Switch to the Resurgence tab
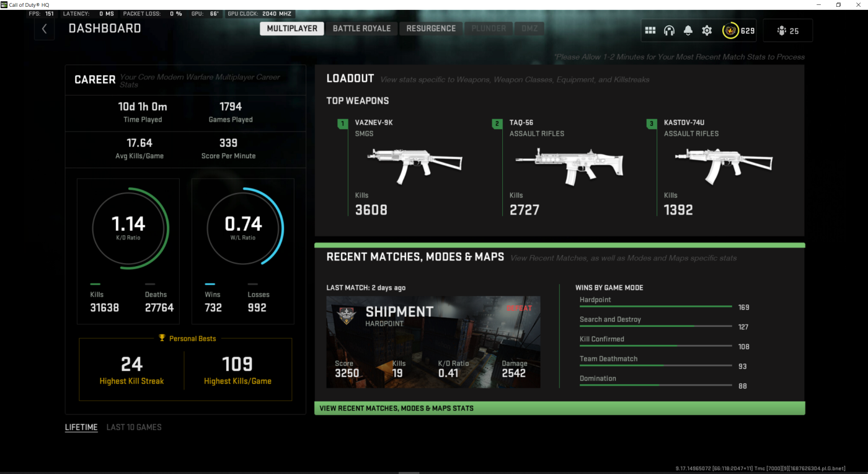The image size is (868, 474). [431, 29]
